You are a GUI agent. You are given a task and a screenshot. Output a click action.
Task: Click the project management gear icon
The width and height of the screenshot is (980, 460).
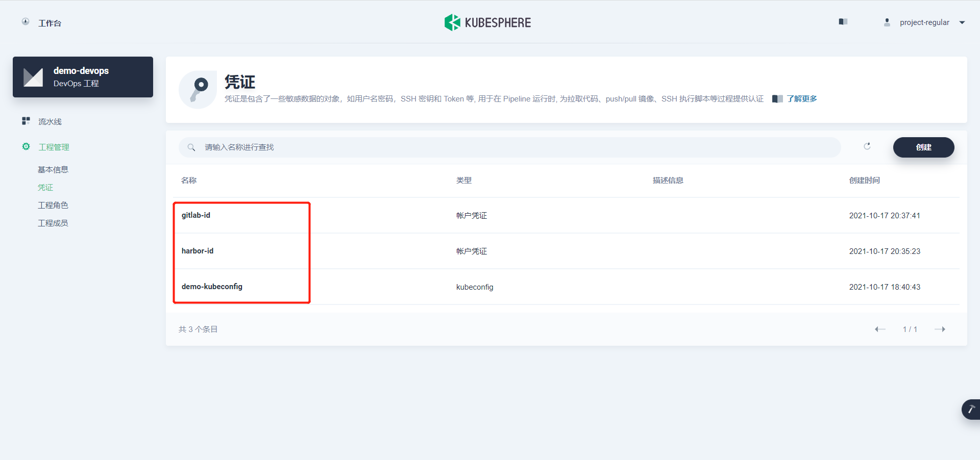tap(26, 146)
